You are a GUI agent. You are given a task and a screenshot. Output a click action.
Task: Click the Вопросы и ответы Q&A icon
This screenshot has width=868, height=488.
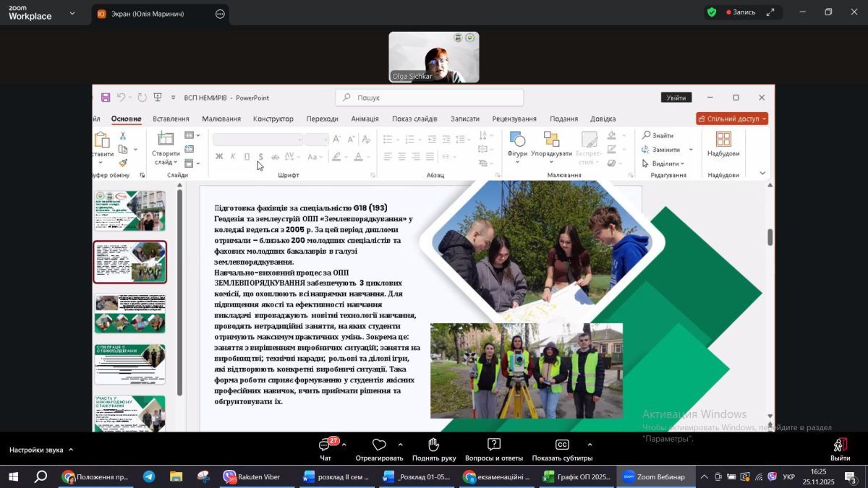pyautogui.click(x=494, y=445)
